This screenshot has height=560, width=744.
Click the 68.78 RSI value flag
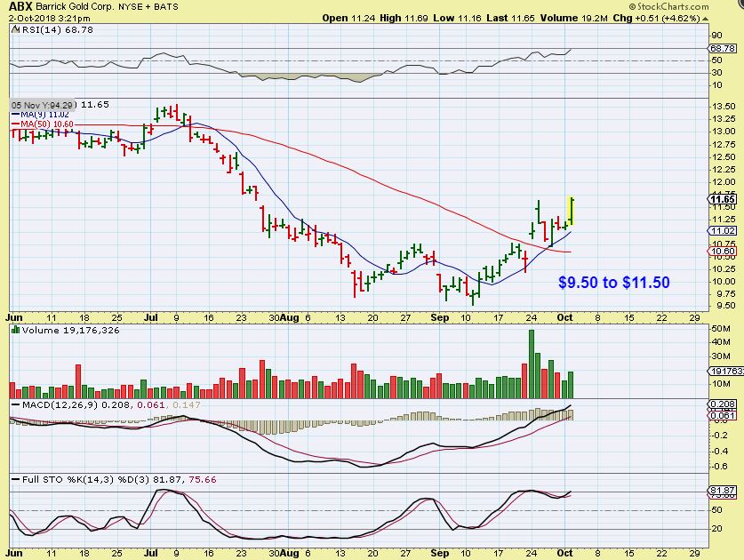(722, 48)
